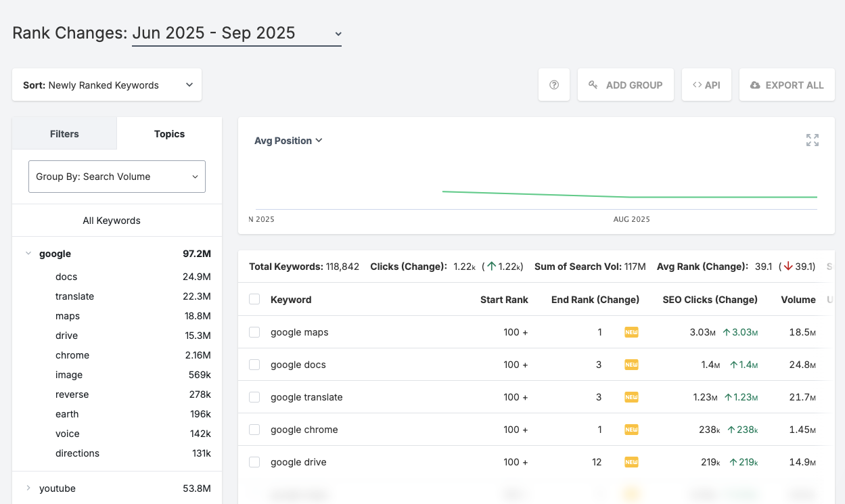The width and height of the screenshot is (845, 504).
Task: Switch to the Topics tab
Action: (x=168, y=133)
